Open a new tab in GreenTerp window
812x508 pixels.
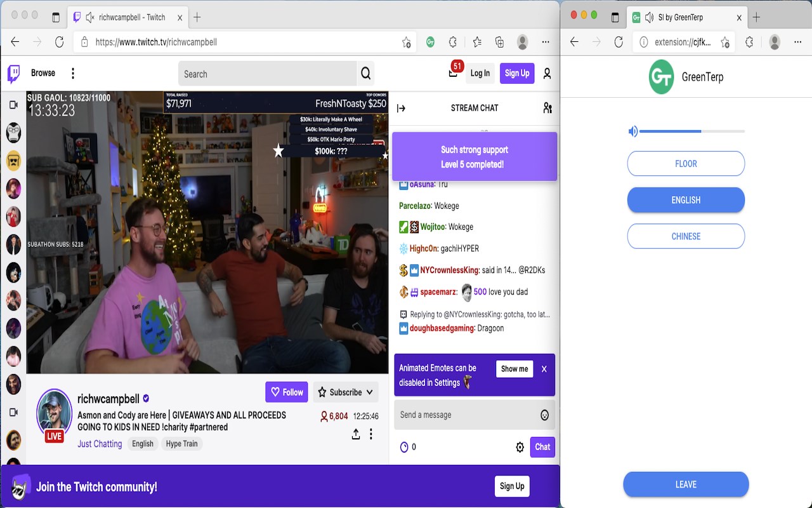(x=756, y=17)
